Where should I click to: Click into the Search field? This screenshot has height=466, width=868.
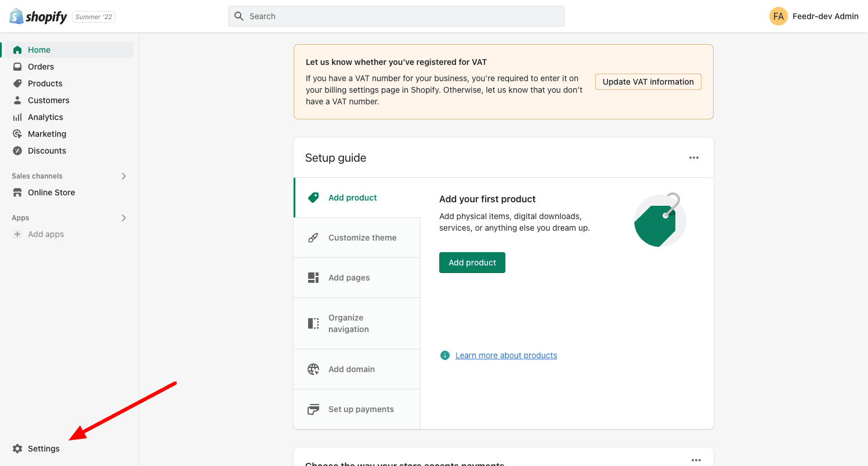point(396,16)
